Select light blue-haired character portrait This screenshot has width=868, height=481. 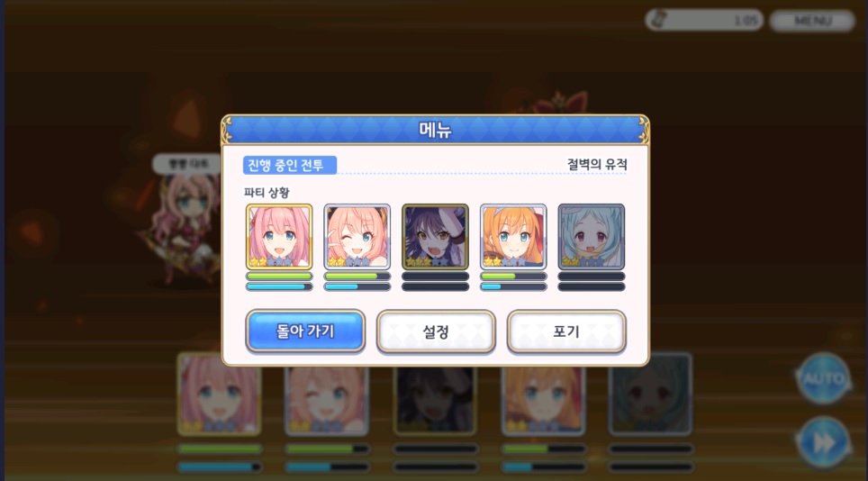point(592,236)
